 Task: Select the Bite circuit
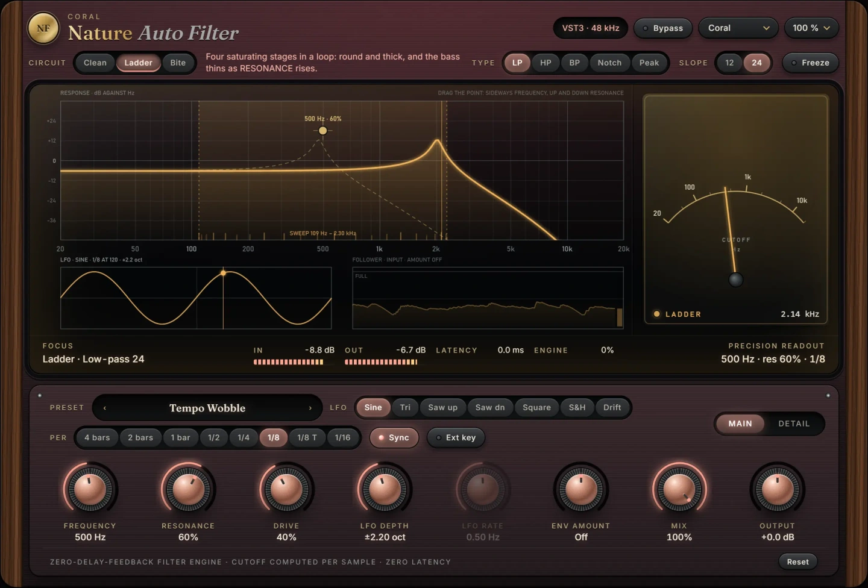click(x=178, y=63)
